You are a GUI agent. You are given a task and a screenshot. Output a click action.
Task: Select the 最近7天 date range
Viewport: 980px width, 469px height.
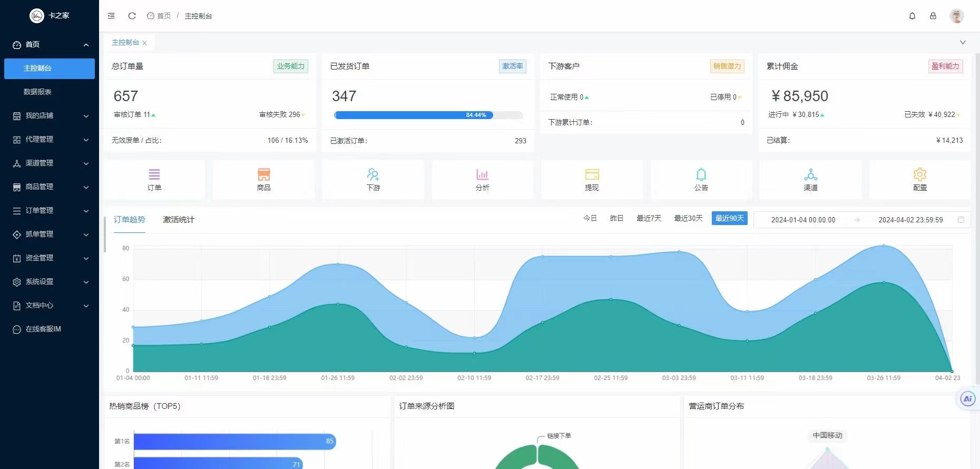pos(649,218)
